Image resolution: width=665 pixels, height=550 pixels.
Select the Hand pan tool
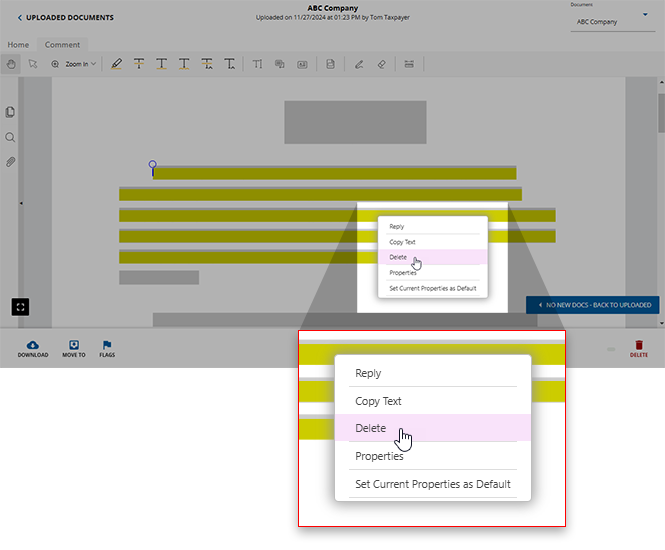tap(11, 64)
